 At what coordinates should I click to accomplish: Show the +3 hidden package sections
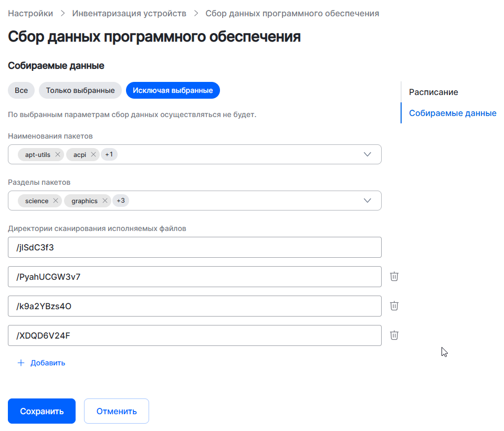tap(121, 201)
